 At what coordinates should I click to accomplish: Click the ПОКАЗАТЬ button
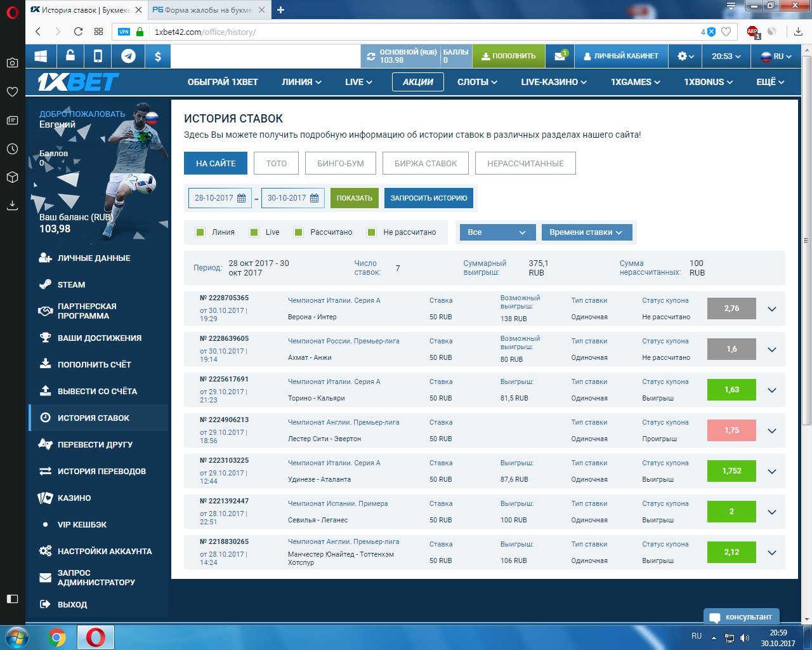click(x=354, y=198)
